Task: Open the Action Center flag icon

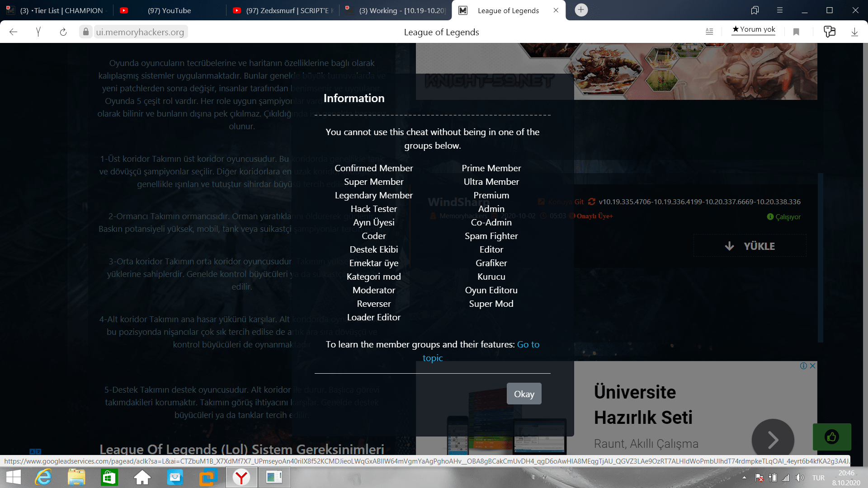Action: point(759,478)
